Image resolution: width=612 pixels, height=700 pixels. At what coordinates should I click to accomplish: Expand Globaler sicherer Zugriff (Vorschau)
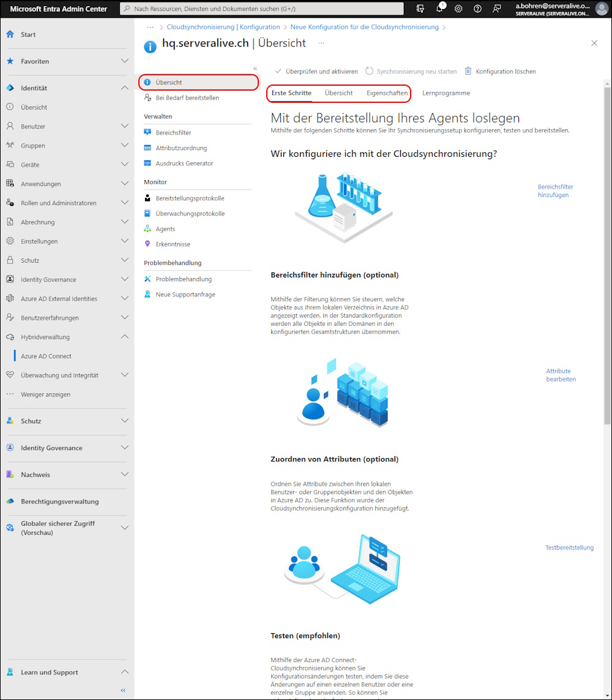(x=125, y=528)
